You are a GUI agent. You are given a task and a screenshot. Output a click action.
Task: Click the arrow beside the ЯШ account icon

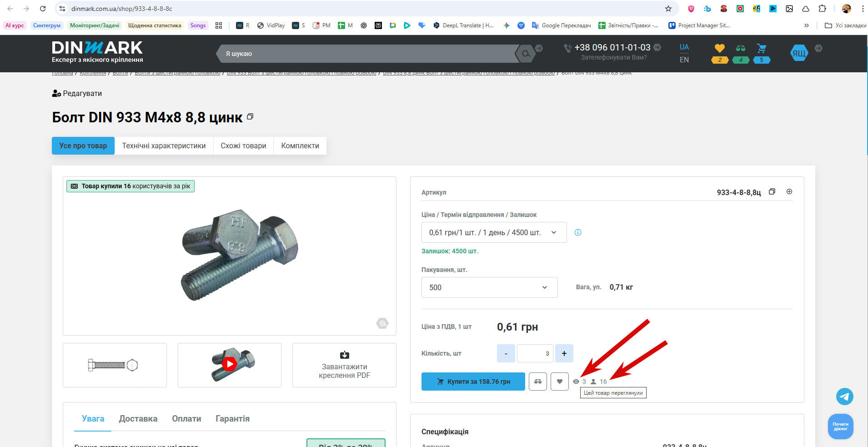click(818, 48)
